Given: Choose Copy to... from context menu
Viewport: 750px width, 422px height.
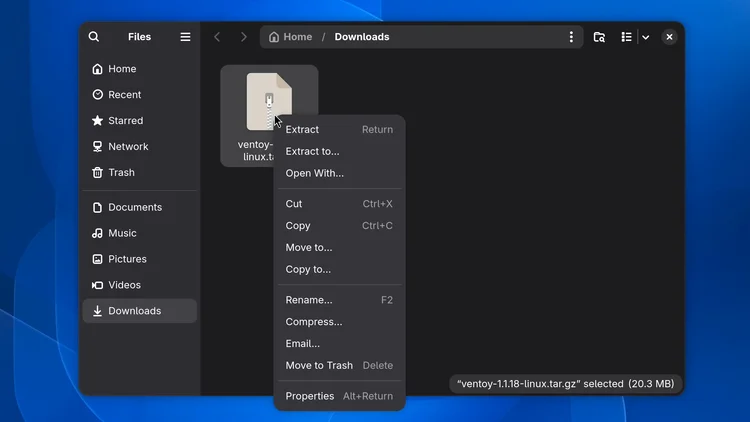Looking at the screenshot, I should (339, 269).
